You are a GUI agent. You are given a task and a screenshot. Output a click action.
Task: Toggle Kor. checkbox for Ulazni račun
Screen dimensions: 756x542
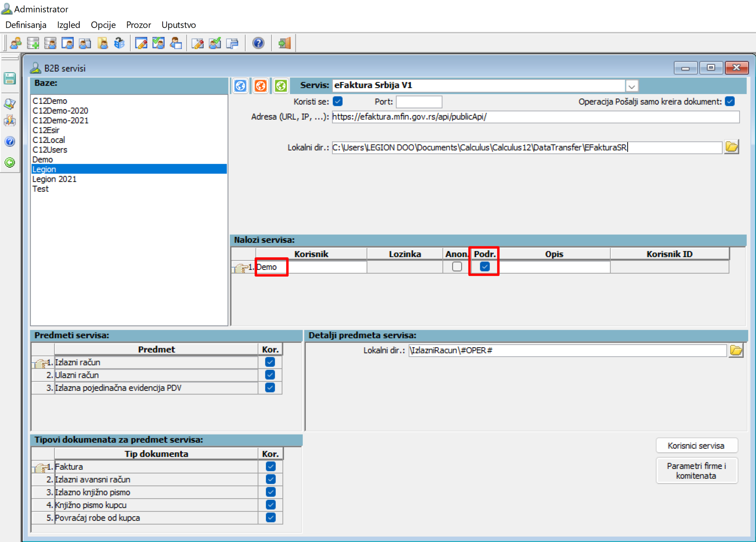(x=270, y=375)
